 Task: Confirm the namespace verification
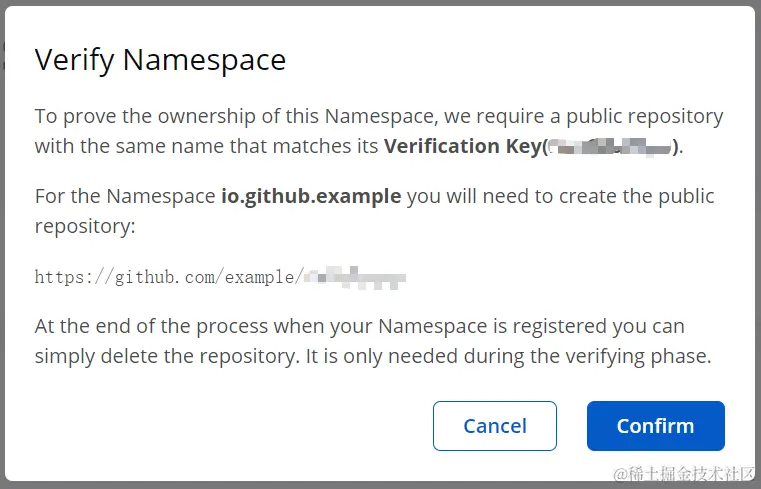point(656,426)
